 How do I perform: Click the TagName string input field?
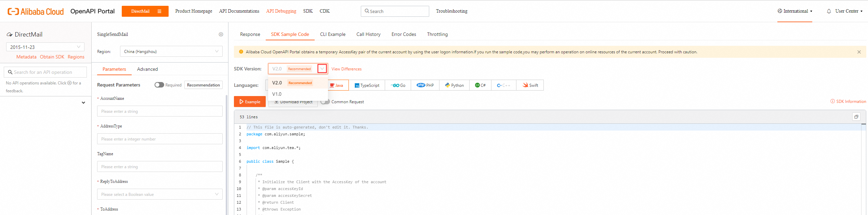[x=160, y=166]
